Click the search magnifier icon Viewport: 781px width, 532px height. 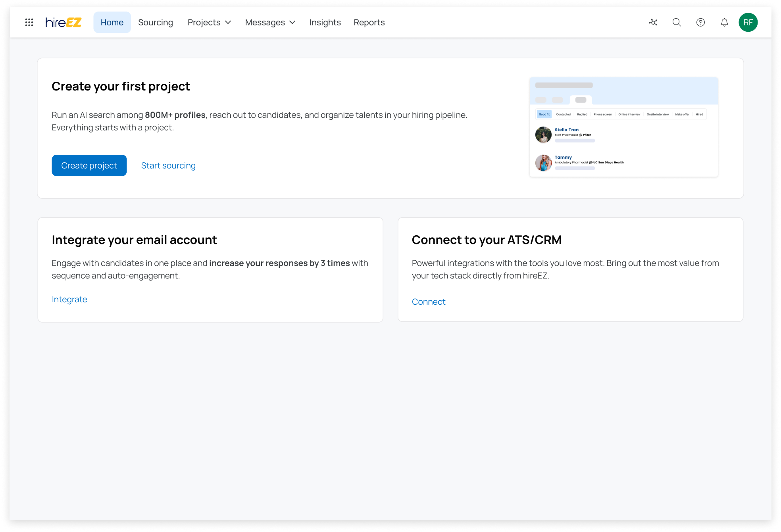click(x=677, y=22)
